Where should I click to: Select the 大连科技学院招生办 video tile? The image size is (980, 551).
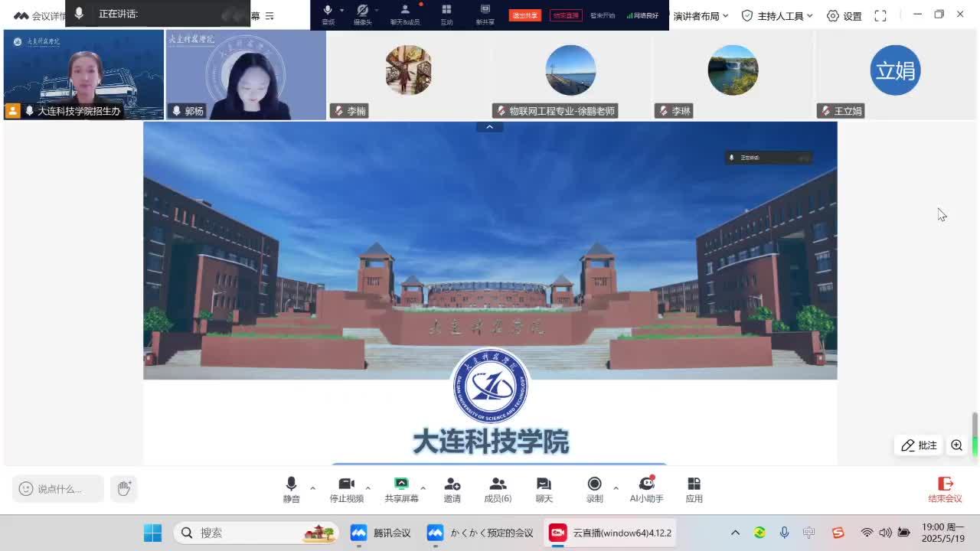[83, 75]
